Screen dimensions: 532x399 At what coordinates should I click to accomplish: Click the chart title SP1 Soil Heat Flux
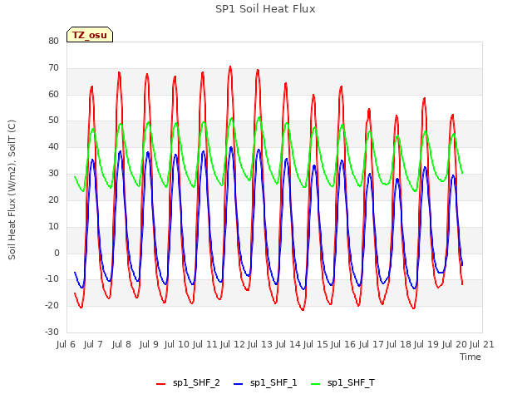[265, 9]
